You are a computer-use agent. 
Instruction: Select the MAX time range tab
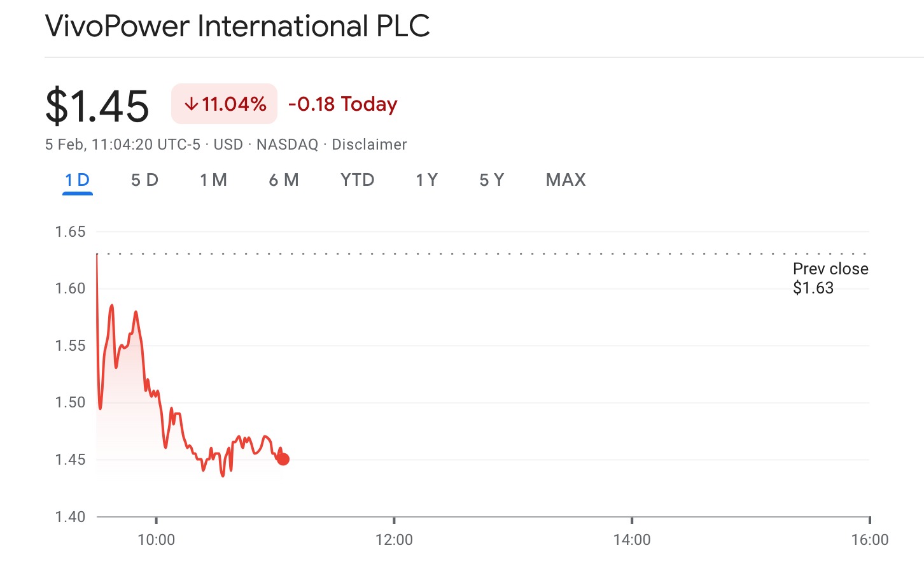click(565, 180)
